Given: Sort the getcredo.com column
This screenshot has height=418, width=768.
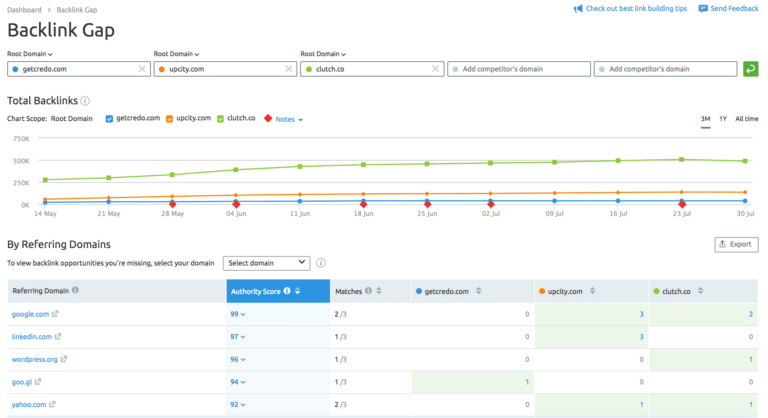Looking at the screenshot, I should 479,291.
